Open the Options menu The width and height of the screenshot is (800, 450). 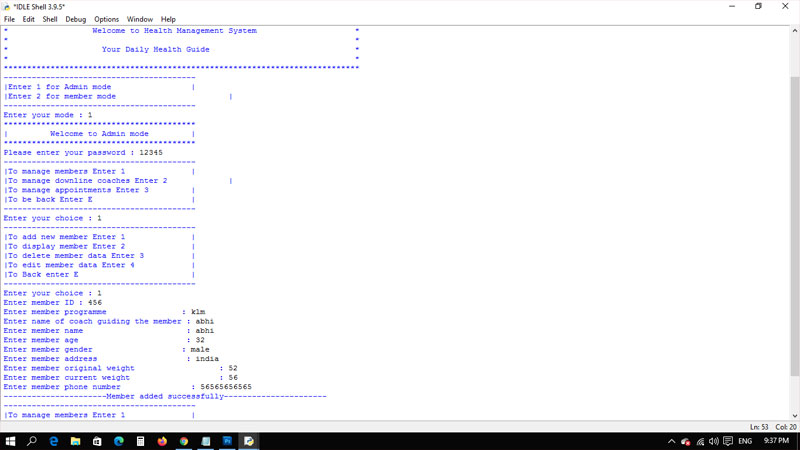(x=106, y=19)
